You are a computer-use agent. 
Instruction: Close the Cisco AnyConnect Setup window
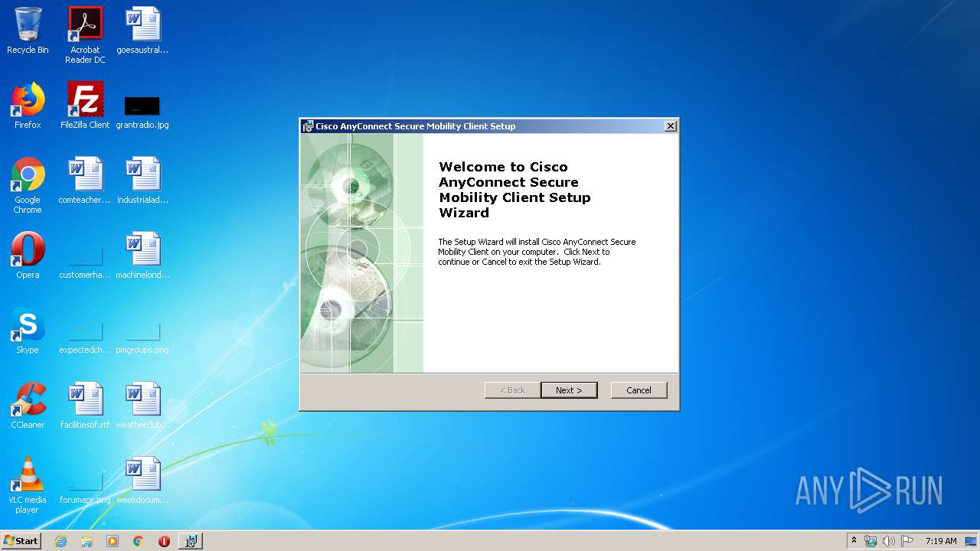[671, 126]
